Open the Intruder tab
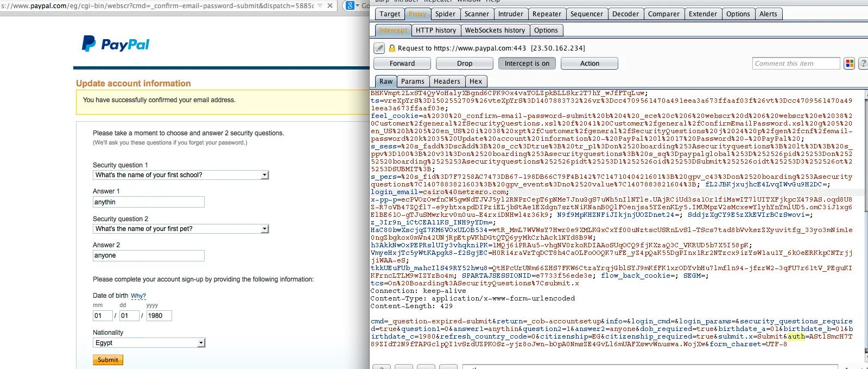The width and height of the screenshot is (868, 369). click(x=511, y=14)
